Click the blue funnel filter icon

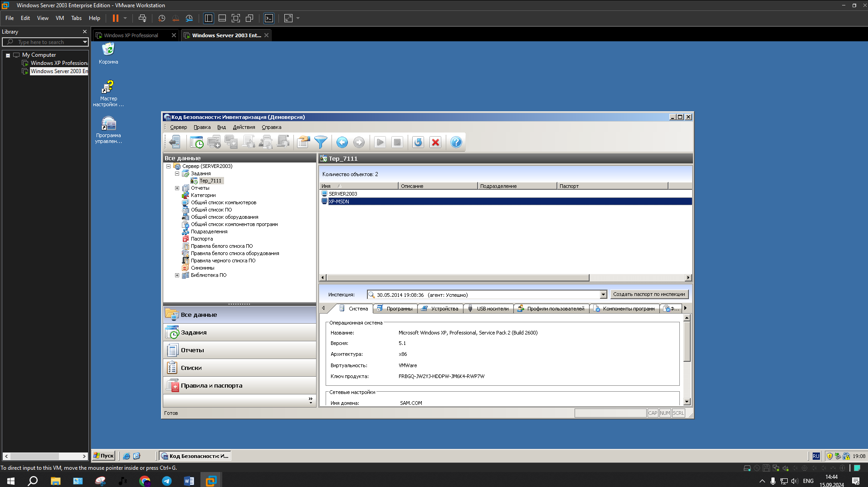pos(321,142)
